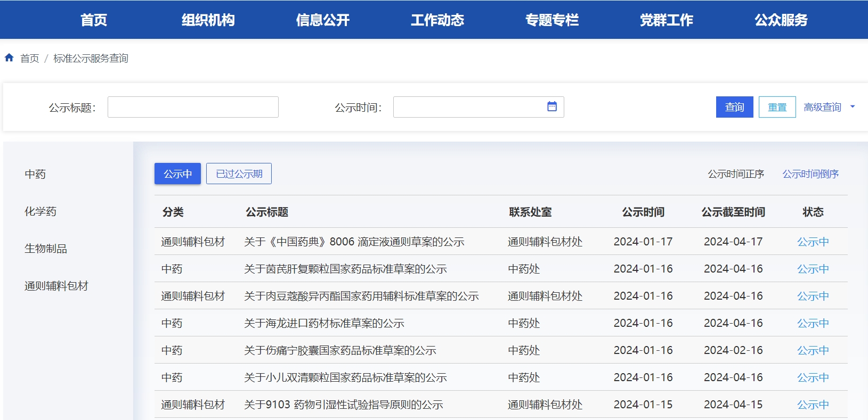The height and width of the screenshot is (420, 868).
Task: Filter by 化学药 category in sidebar
Action: tap(40, 211)
